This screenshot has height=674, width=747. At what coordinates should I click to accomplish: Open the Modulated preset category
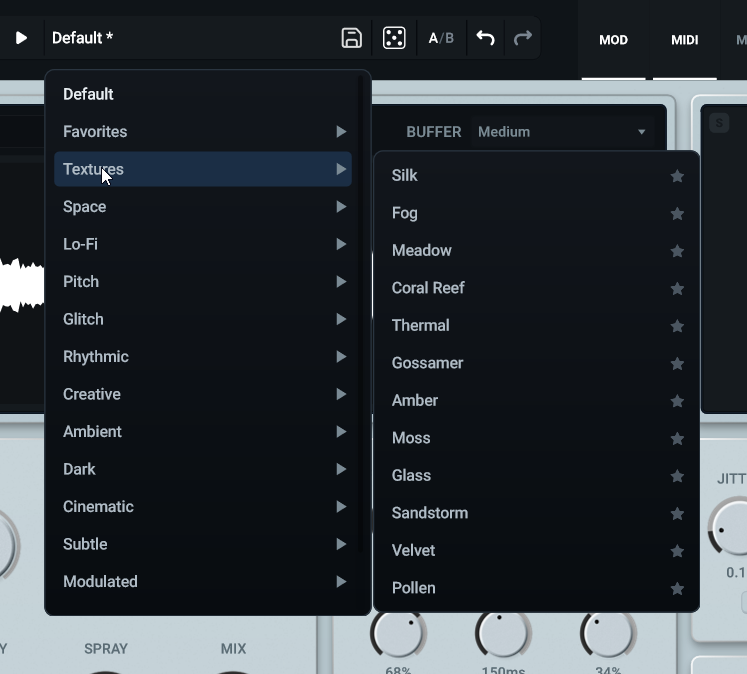click(x=203, y=582)
